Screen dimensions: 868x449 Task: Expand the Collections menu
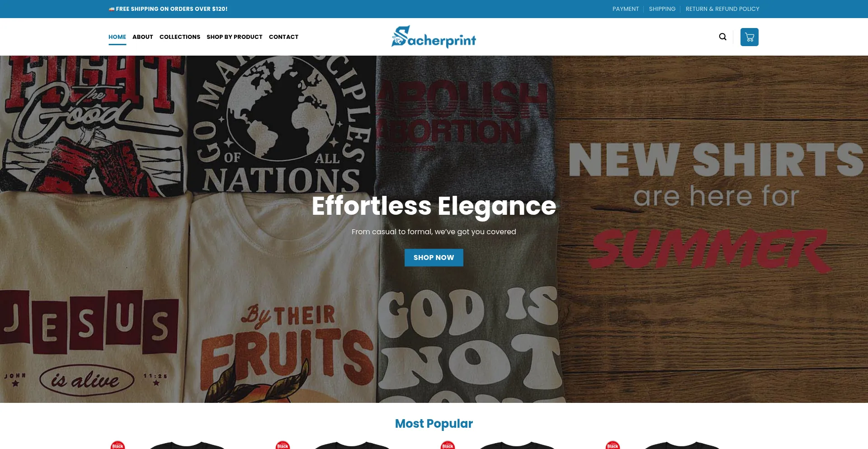[179, 37]
